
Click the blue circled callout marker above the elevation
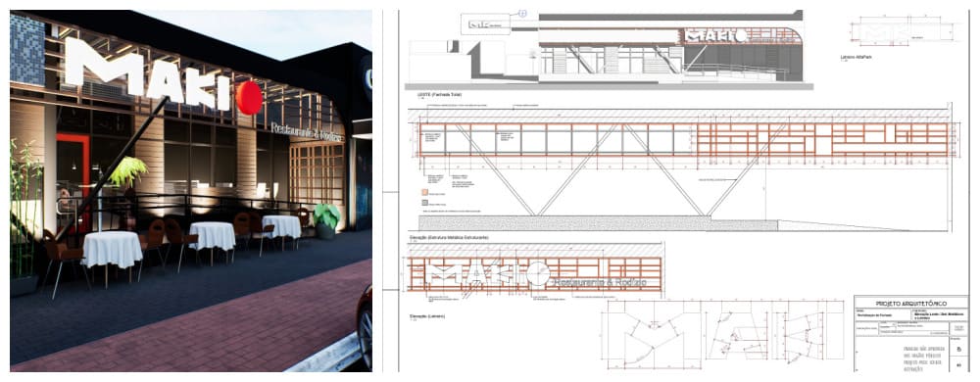(523, 13)
